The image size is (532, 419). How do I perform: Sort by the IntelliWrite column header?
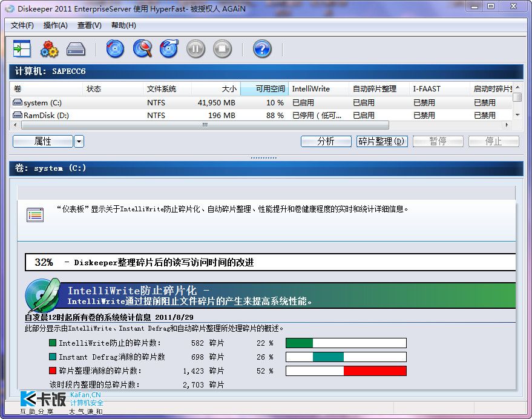coord(318,89)
